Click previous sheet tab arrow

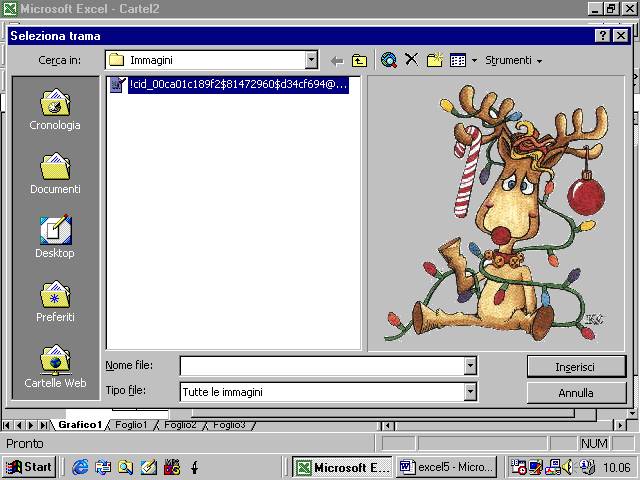19,425
